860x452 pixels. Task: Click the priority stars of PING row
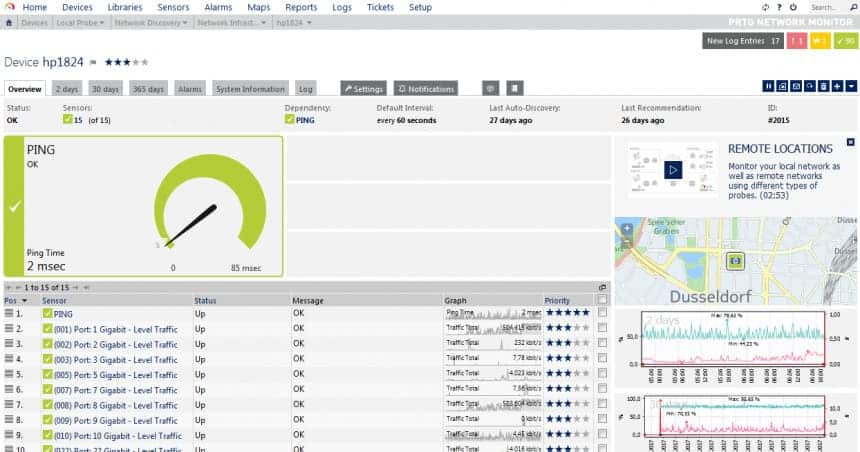[568, 313]
